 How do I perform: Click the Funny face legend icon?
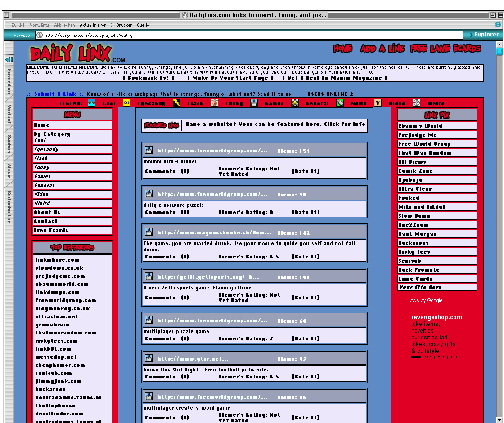pos(214,103)
